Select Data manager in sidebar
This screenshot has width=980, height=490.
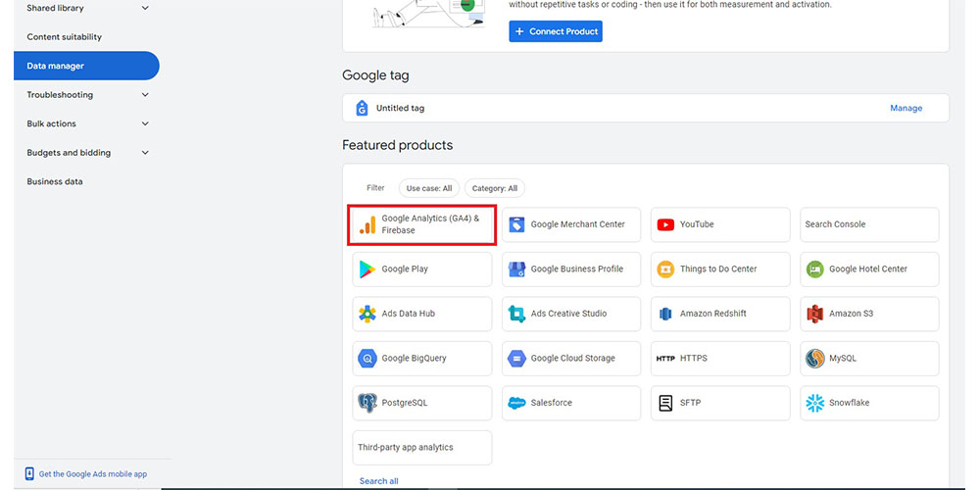(x=86, y=66)
